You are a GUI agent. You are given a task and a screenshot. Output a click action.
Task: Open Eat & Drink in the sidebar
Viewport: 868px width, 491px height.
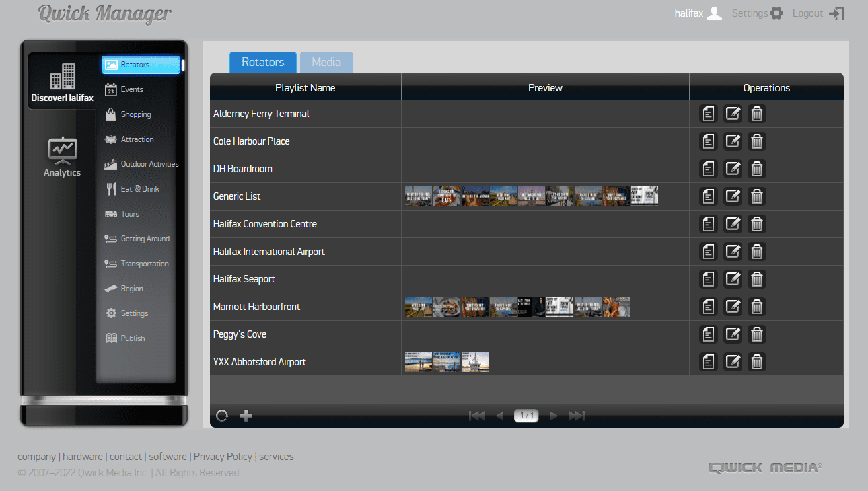pos(133,189)
